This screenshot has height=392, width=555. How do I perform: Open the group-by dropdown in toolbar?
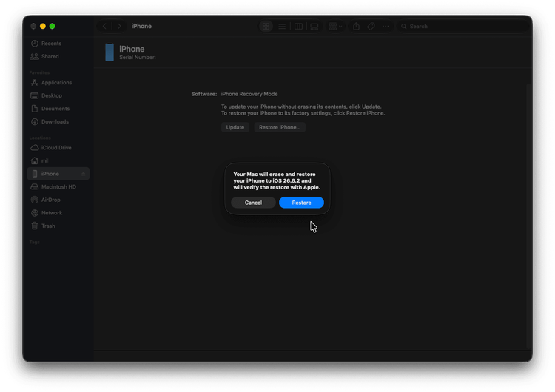[x=335, y=26]
